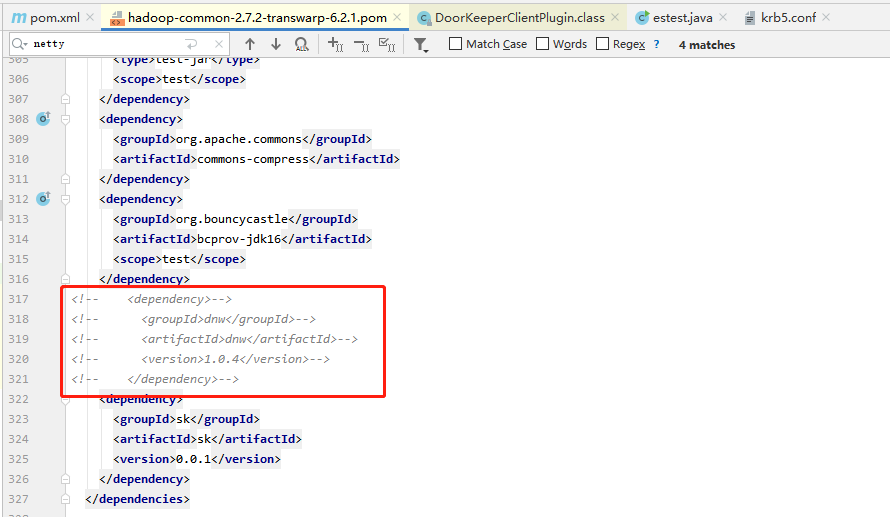
Task: Click select all occurrences icon
Action: pyautogui.click(x=387, y=44)
